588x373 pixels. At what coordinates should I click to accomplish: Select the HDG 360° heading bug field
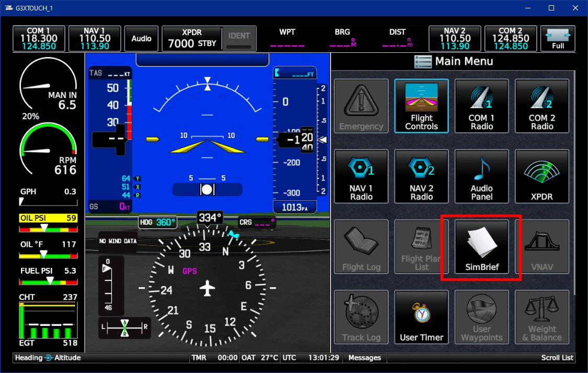click(x=157, y=222)
